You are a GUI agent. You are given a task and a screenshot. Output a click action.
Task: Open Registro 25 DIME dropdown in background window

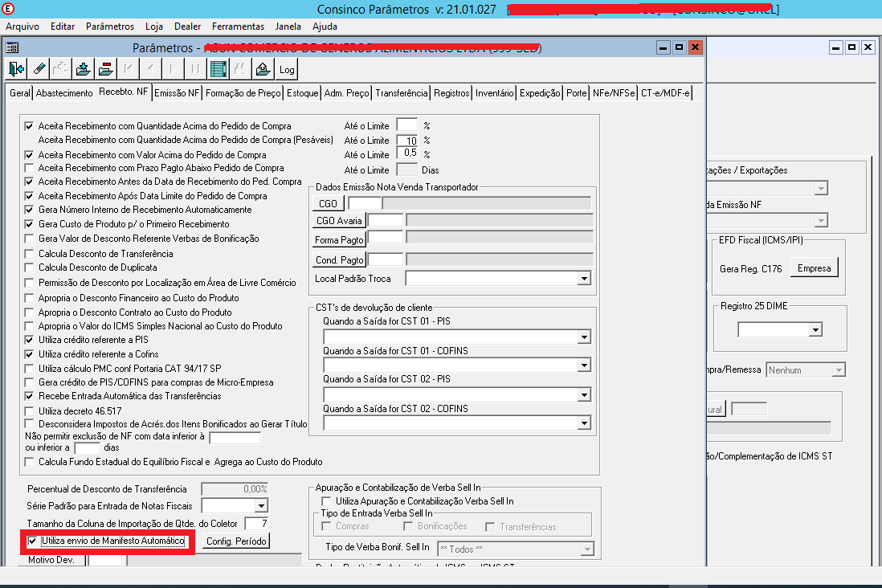[x=815, y=330]
